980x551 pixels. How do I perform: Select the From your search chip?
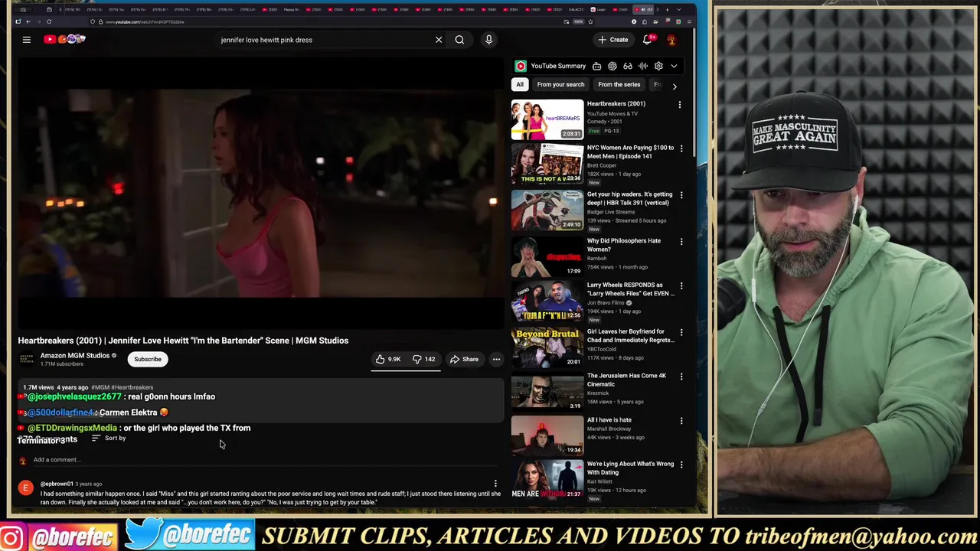(560, 85)
